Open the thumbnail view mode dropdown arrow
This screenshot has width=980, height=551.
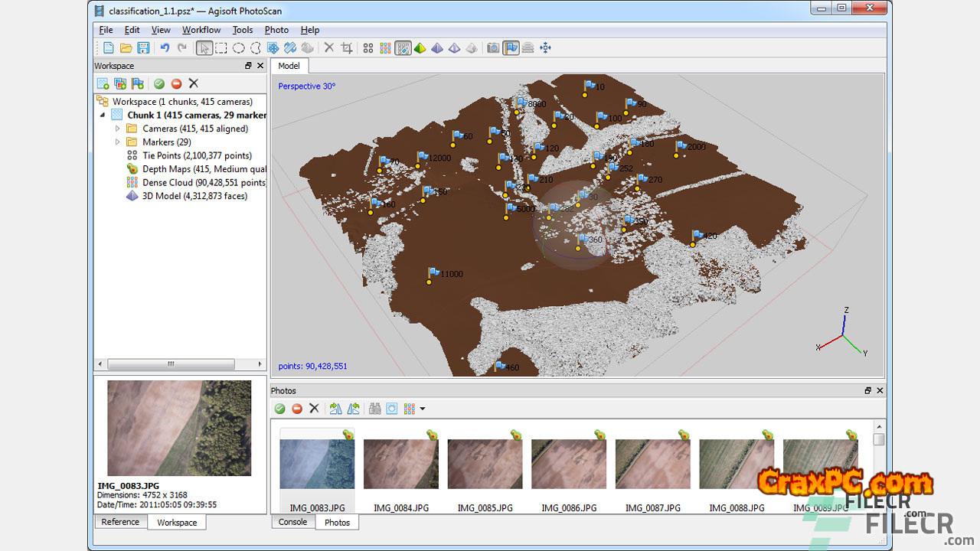[422, 409]
